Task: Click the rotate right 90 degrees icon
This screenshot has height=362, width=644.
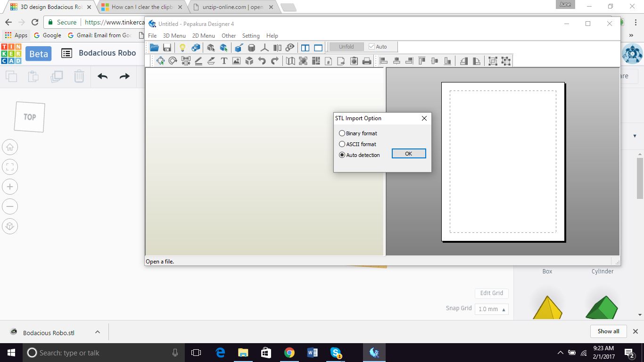Action: click(477, 60)
